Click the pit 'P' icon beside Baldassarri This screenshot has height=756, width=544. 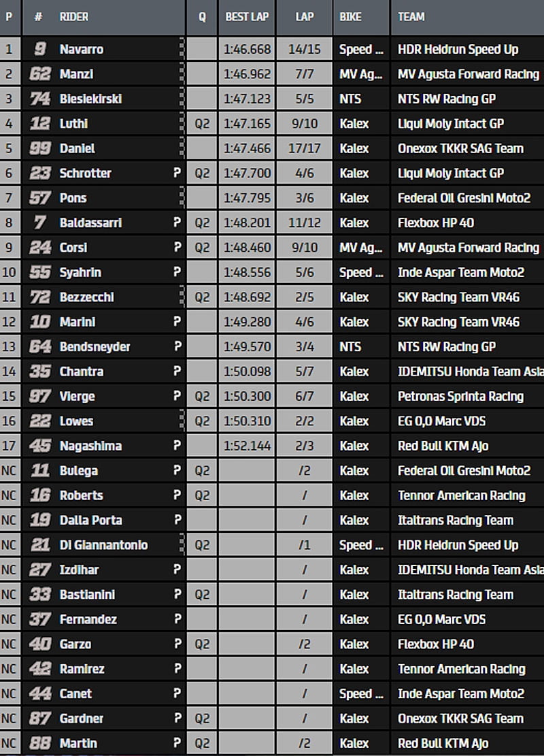pos(177,223)
